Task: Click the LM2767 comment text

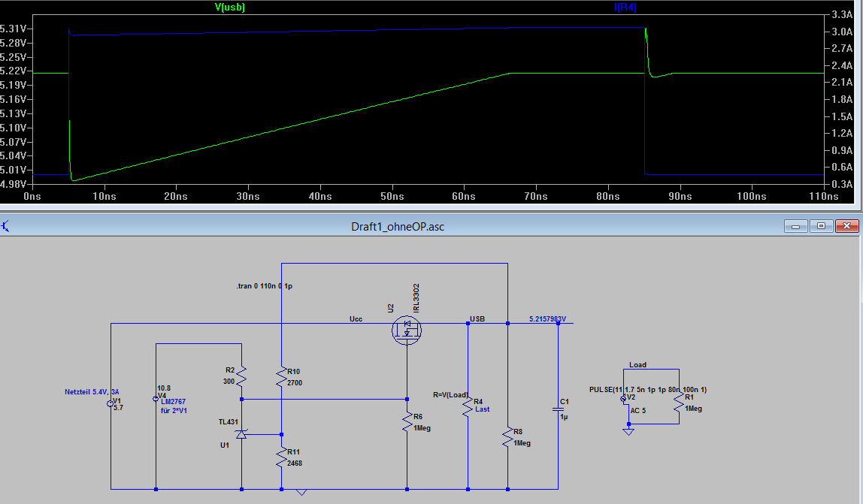Action: click(174, 402)
